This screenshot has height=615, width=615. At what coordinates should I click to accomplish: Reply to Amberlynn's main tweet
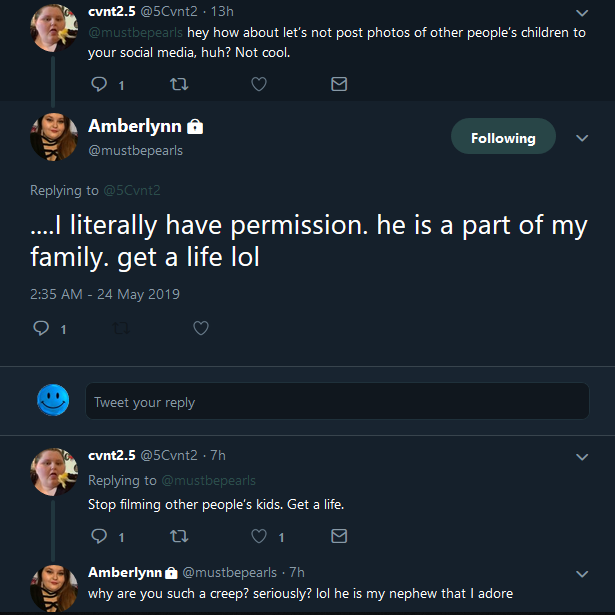(41, 328)
